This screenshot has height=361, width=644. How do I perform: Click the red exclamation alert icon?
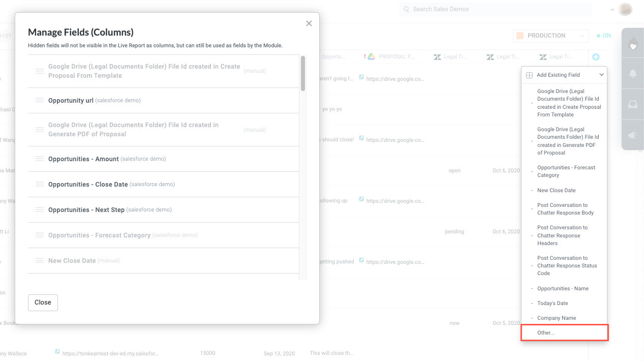(x=365, y=56)
